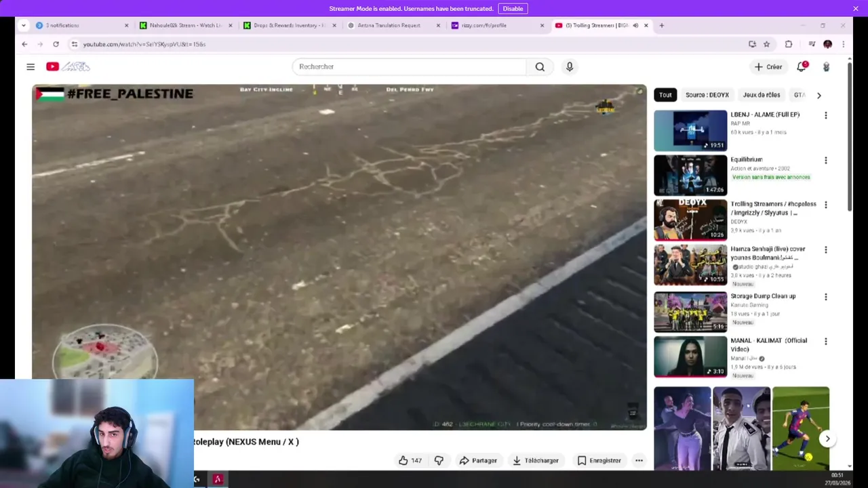The height and width of the screenshot is (488, 868).
Task: Open the browser extensions puzzle icon
Action: pos(789,44)
